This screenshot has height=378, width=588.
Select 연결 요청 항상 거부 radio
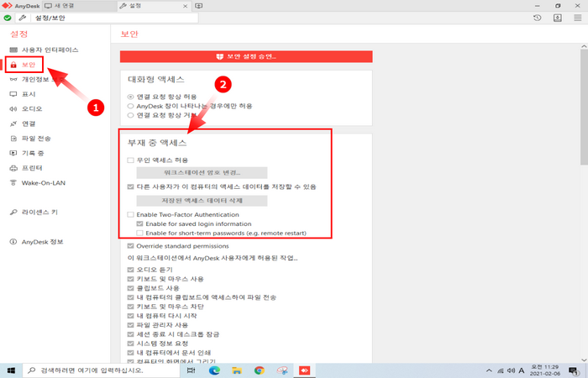(x=130, y=115)
